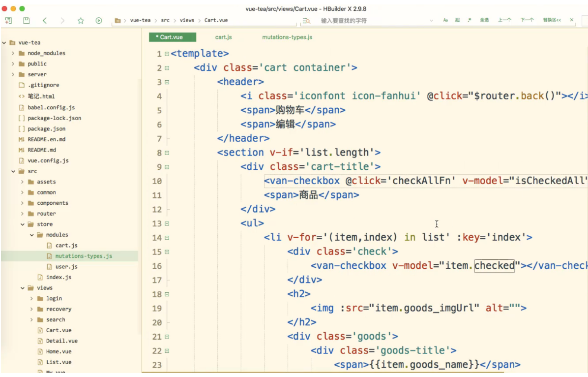Viewport: 588px width, 377px height.
Task: Collapse the views folder
Action: coord(22,288)
